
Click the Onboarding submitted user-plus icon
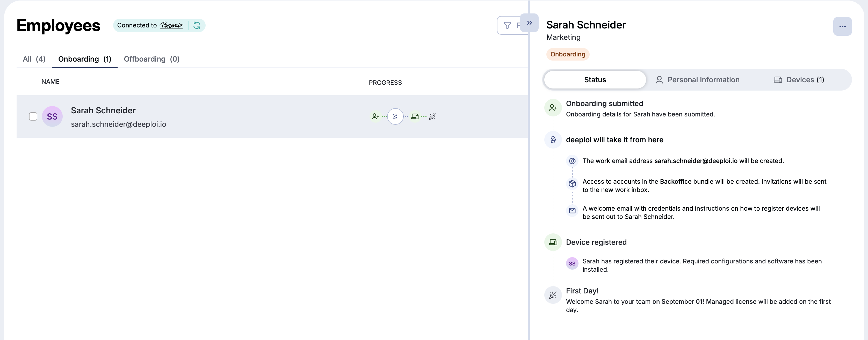[x=553, y=107]
